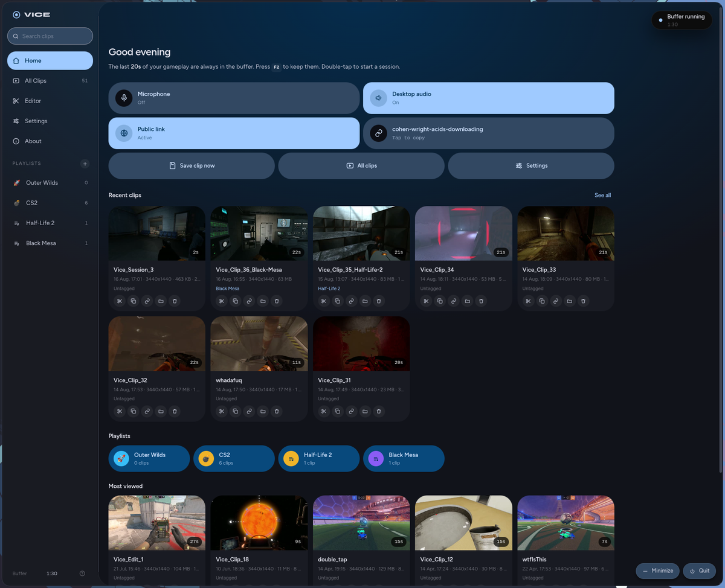The height and width of the screenshot is (588, 725).
Task: Open Outer Wilds playlist chip
Action: tap(149, 459)
